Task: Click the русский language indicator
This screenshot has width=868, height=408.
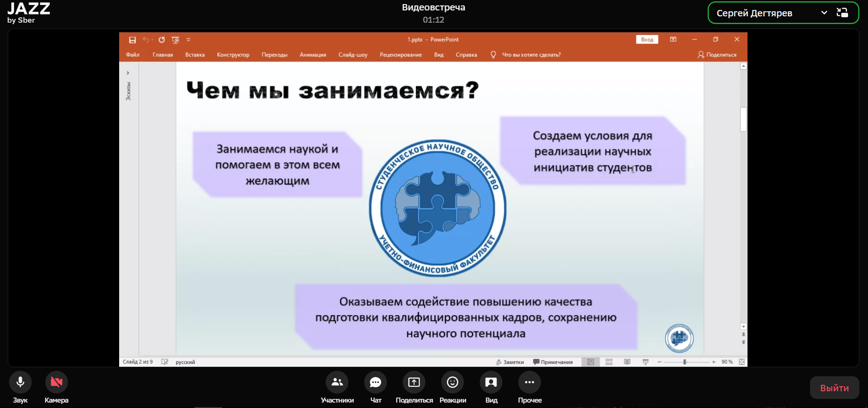Action: coord(185,362)
